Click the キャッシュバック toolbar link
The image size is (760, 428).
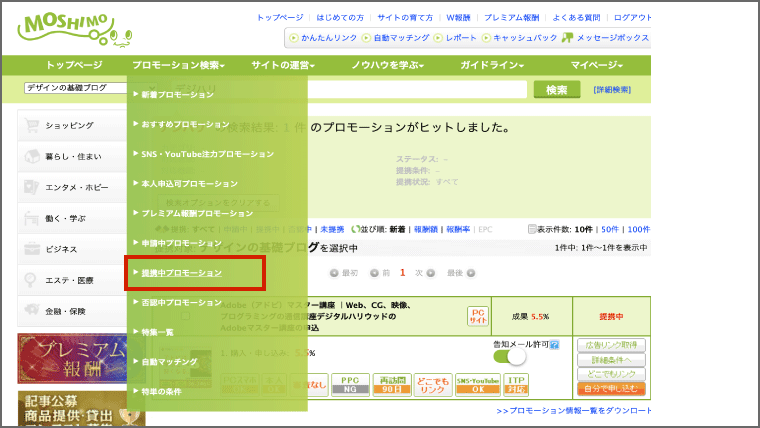[525, 38]
